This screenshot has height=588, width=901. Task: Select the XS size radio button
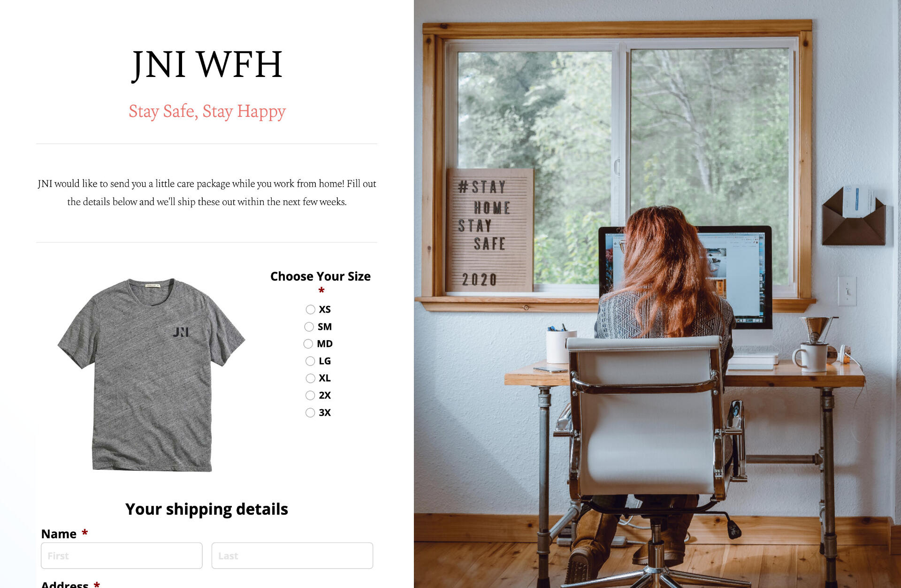pyautogui.click(x=310, y=309)
